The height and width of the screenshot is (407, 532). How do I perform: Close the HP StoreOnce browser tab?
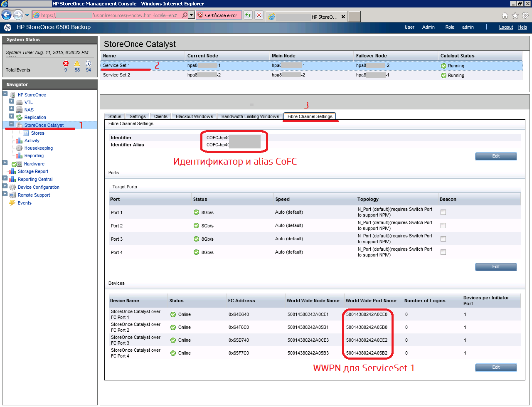click(343, 17)
